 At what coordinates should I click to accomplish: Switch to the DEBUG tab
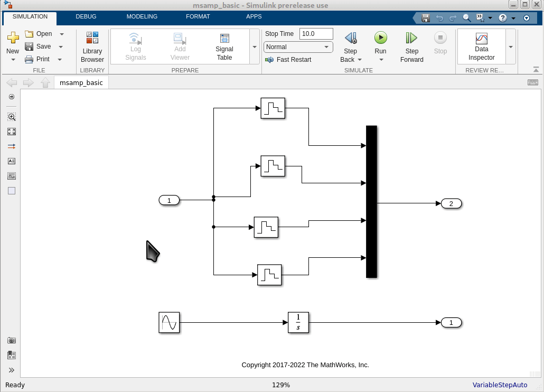[86, 17]
